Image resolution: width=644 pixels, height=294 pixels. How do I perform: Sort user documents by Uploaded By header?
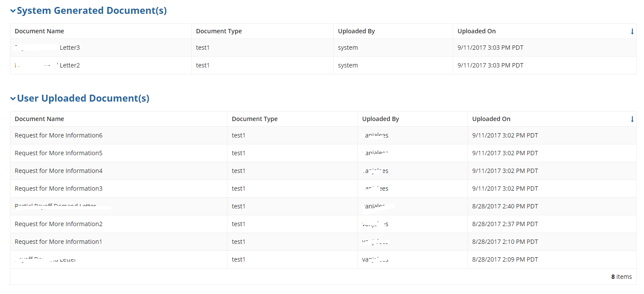380,119
